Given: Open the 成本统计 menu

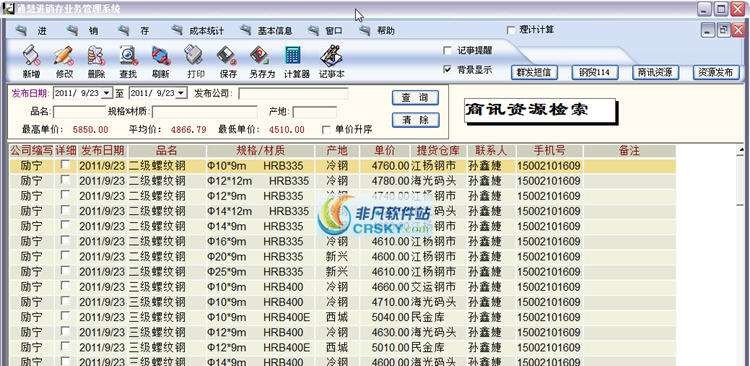Looking at the screenshot, I should [x=207, y=31].
